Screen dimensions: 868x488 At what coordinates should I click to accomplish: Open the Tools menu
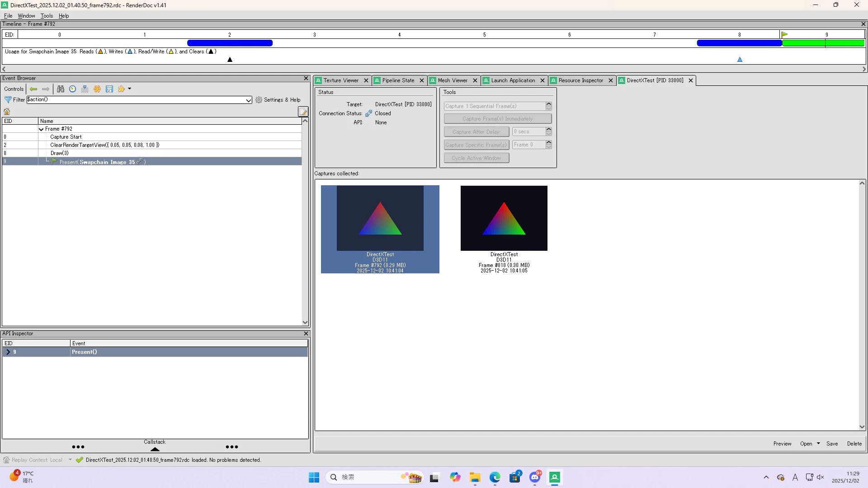coord(47,16)
